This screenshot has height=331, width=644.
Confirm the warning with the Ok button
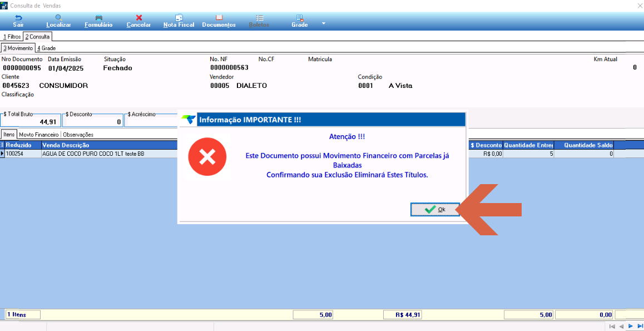[435, 209]
